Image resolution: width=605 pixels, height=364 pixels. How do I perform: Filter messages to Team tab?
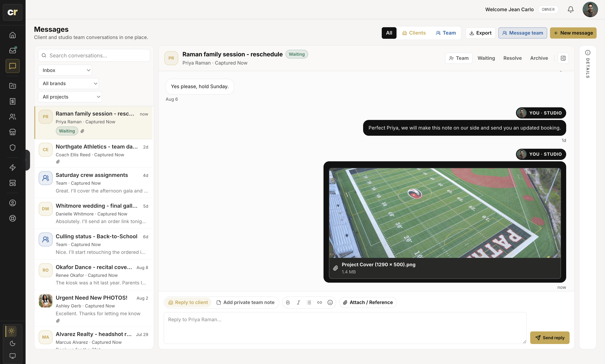point(446,33)
